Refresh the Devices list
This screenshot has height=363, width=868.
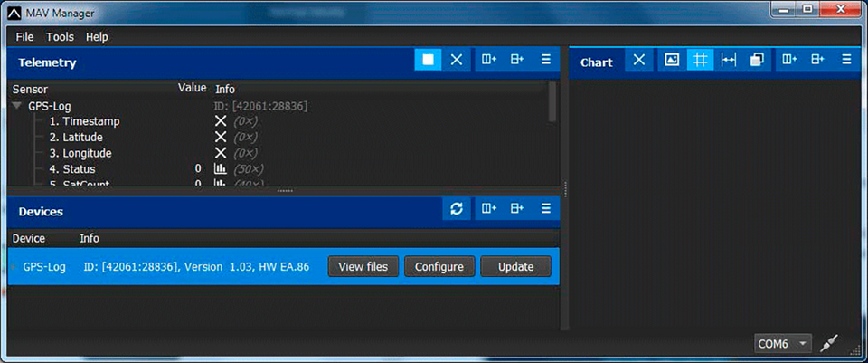coord(457,209)
